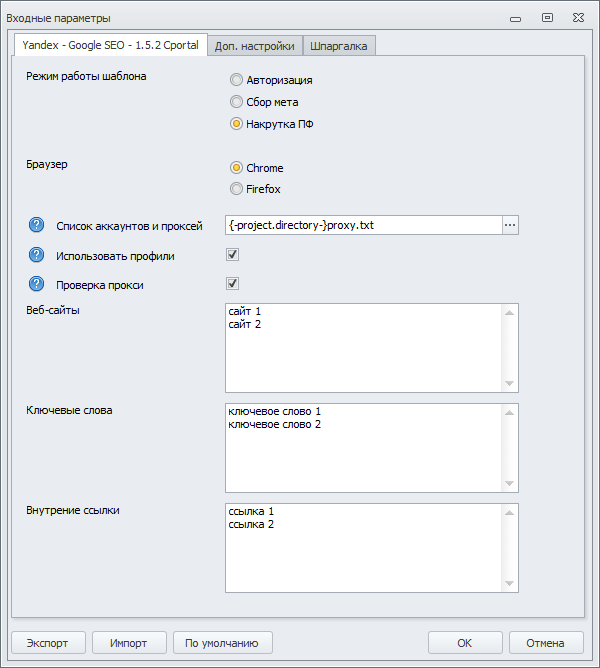This screenshot has width=600, height=668.
Task: Uncheck the Проверка прокси checkbox
Action: pos(233,284)
